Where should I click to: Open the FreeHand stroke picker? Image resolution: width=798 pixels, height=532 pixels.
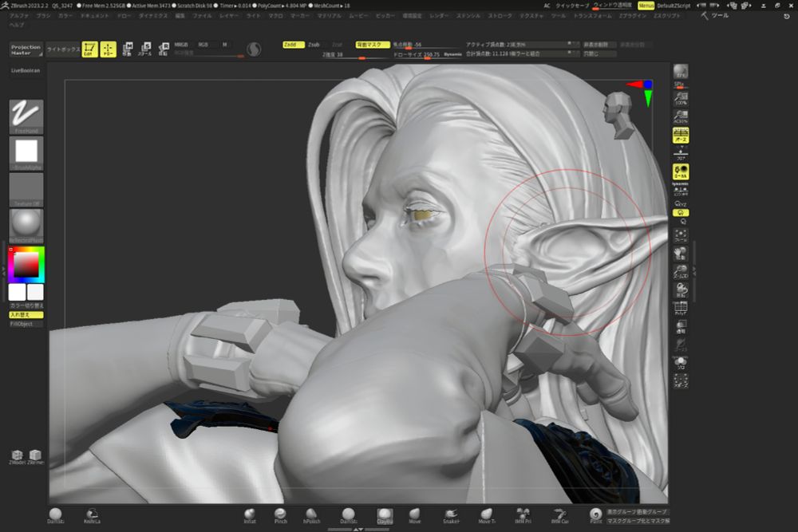click(x=26, y=116)
